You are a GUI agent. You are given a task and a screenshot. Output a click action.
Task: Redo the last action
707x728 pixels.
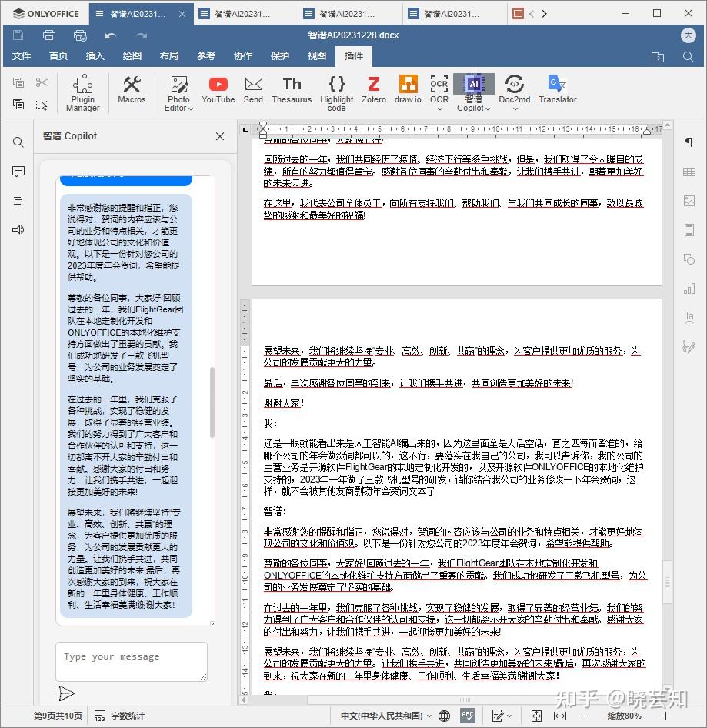click(142, 35)
